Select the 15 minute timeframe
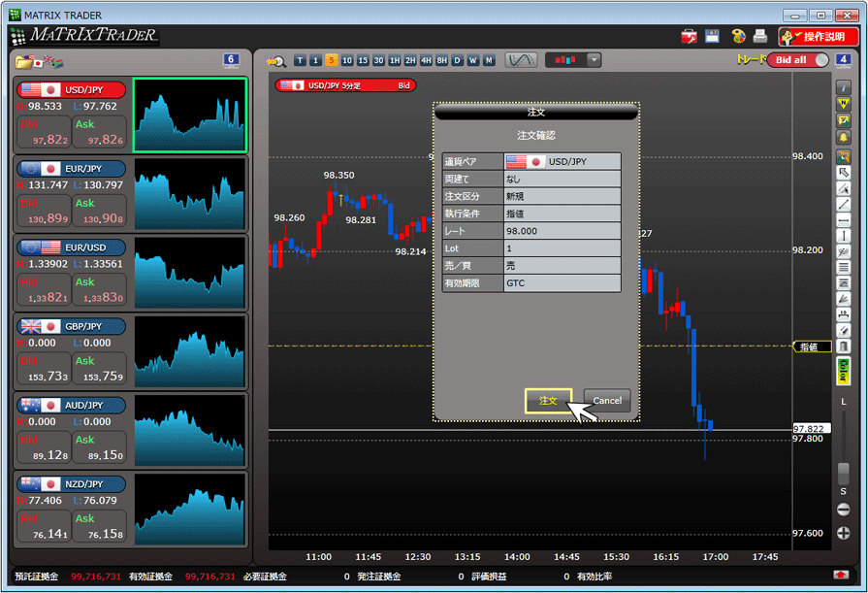Image resolution: width=868 pixels, height=593 pixels. point(363,60)
